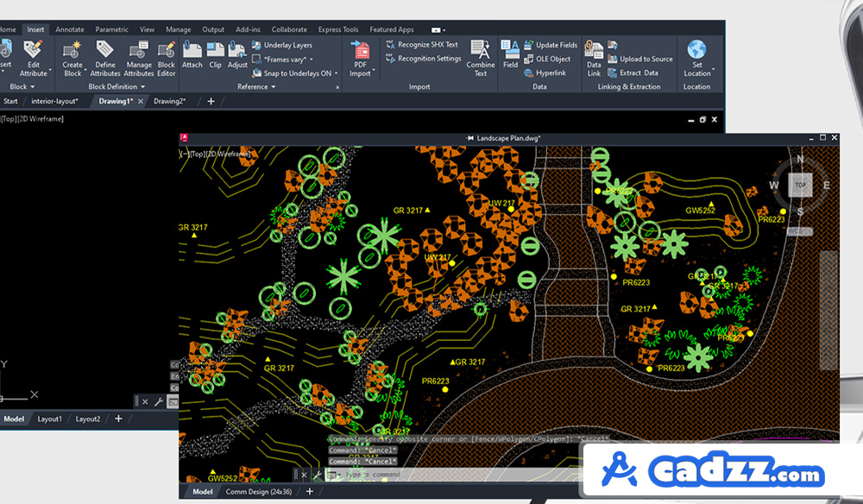Select the Attach reference tool
Screen dimensions: 863x504
(x=192, y=54)
